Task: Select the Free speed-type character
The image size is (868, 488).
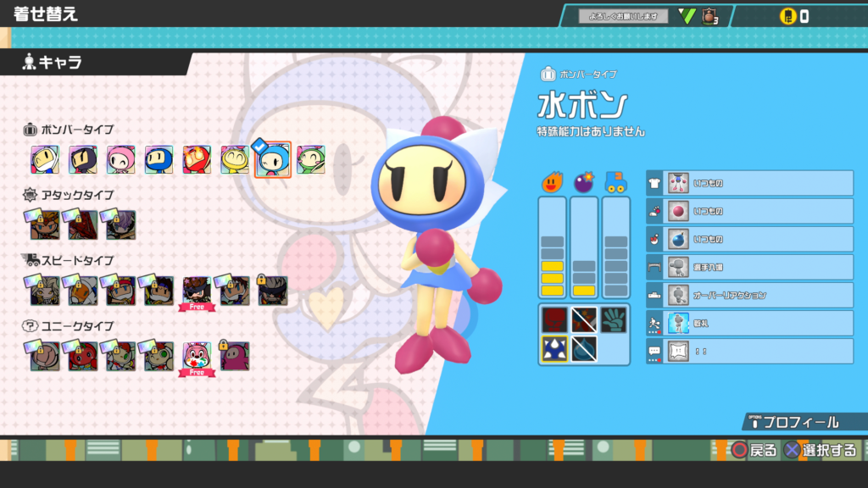Action: 197,291
